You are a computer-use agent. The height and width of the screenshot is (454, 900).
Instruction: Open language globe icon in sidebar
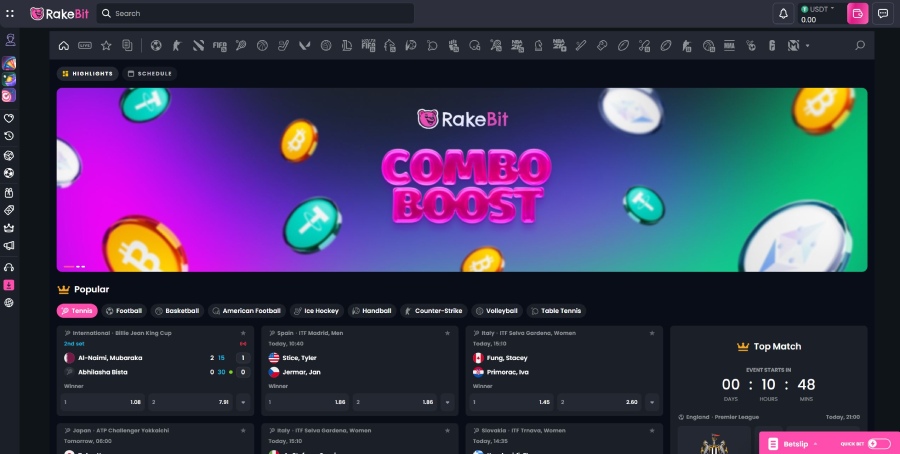[x=9, y=303]
